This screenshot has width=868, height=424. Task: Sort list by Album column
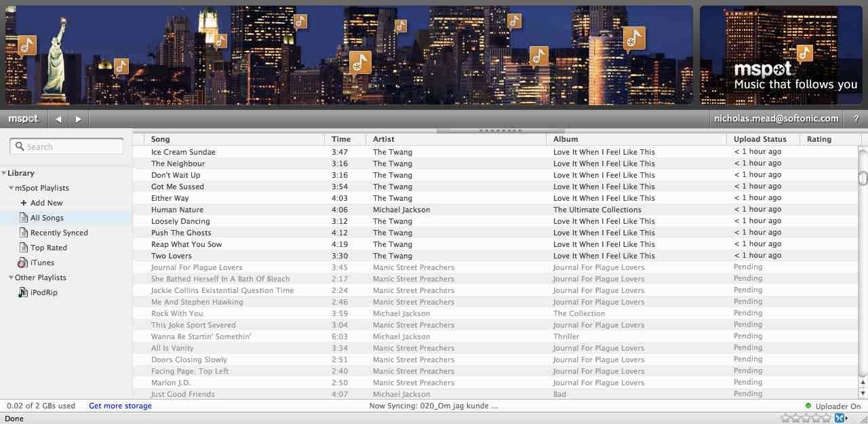tap(636, 139)
